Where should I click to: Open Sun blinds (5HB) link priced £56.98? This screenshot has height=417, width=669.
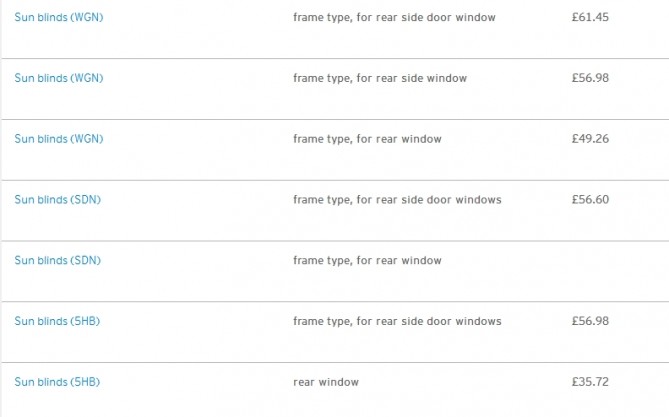tap(57, 321)
